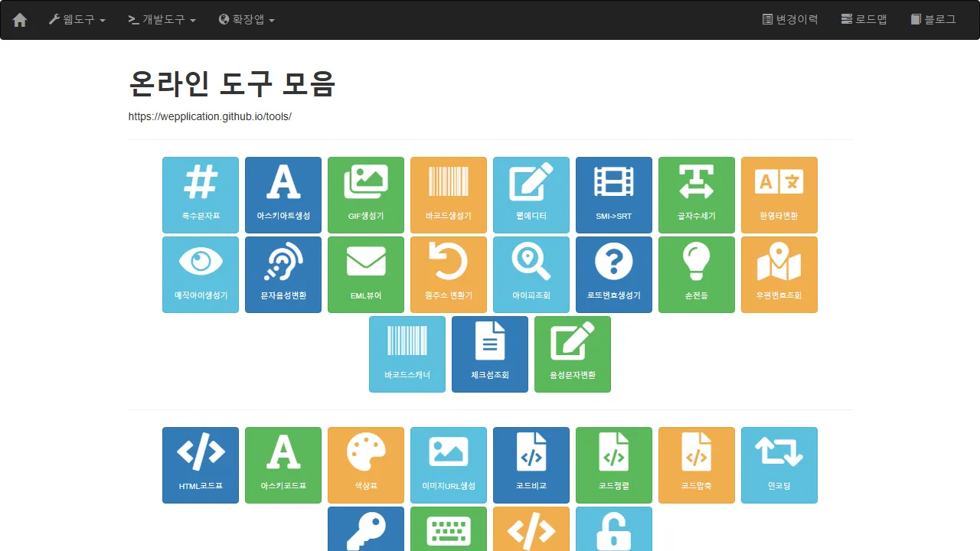Open the 로드맵 page

click(x=864, y=19)
